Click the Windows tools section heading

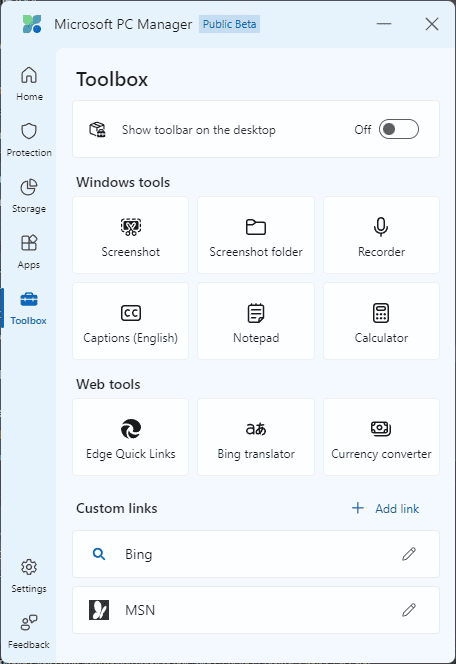click(123, 183)
